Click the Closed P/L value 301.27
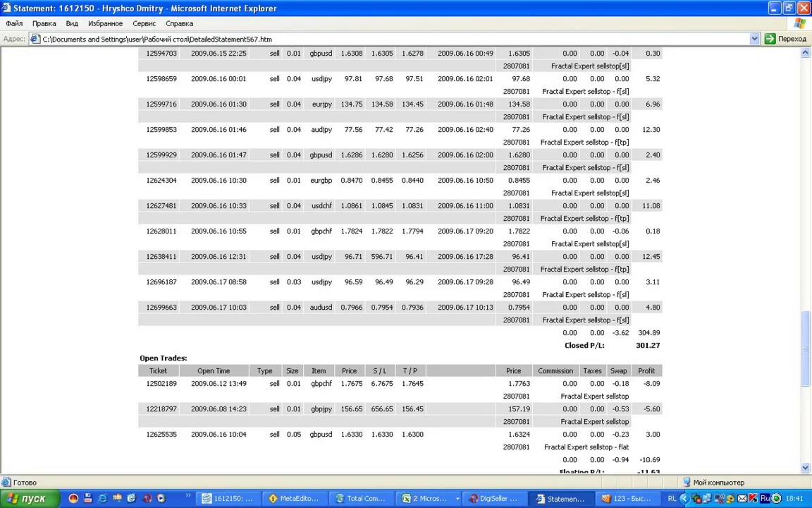This screenshot has width=812, height=508. 648,345
